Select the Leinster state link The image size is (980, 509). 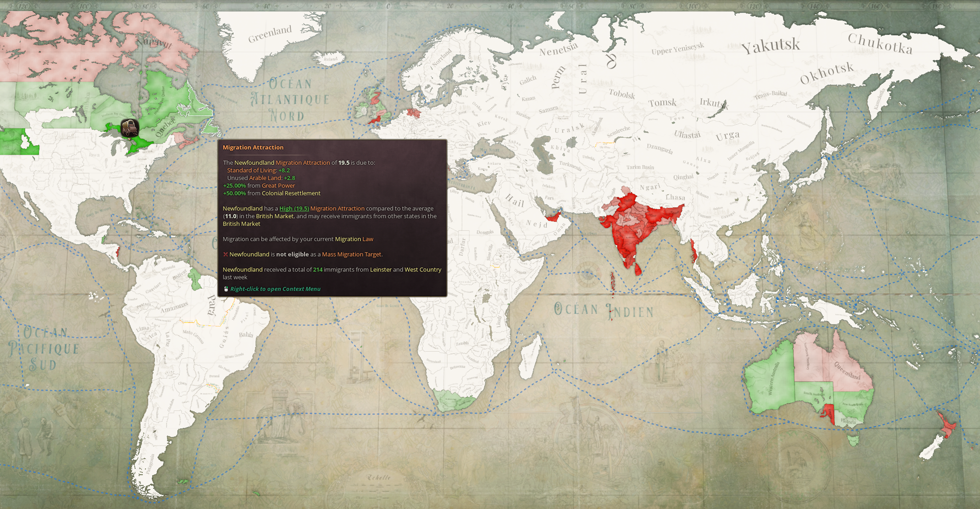point(381,269)
